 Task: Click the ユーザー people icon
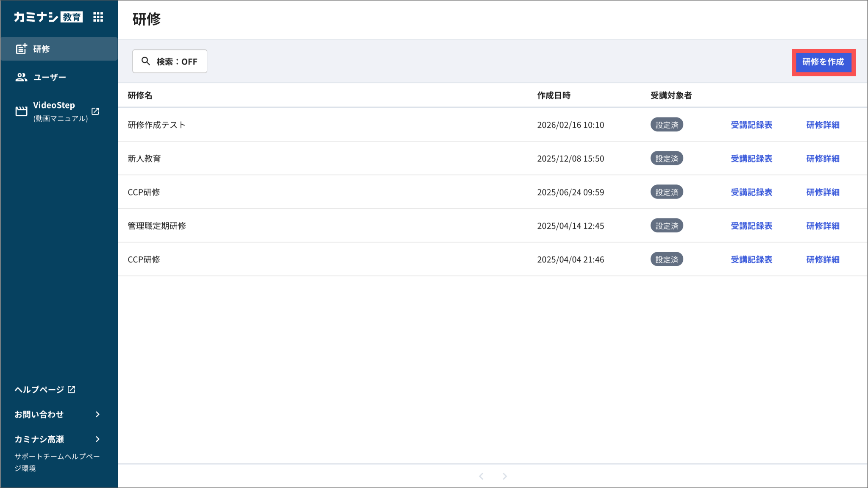pyautogui.click(x=21, y=77)
